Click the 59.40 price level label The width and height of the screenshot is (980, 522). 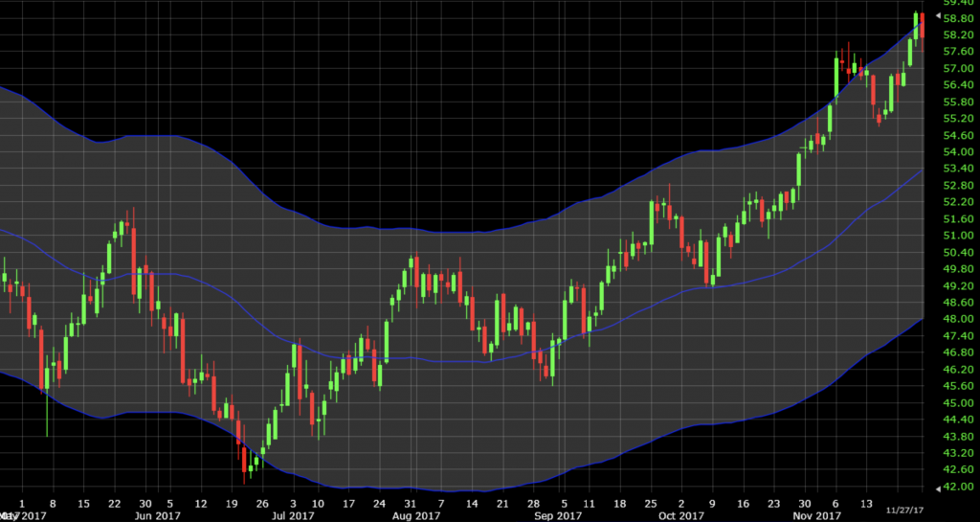958,3
